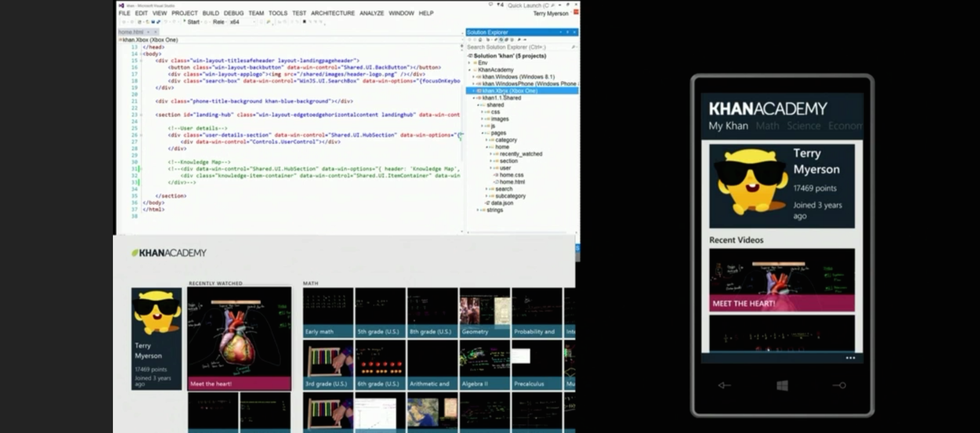Click the RECENTLY WATCHED section header
980x433 pixels.
click(x=215, y=283)
